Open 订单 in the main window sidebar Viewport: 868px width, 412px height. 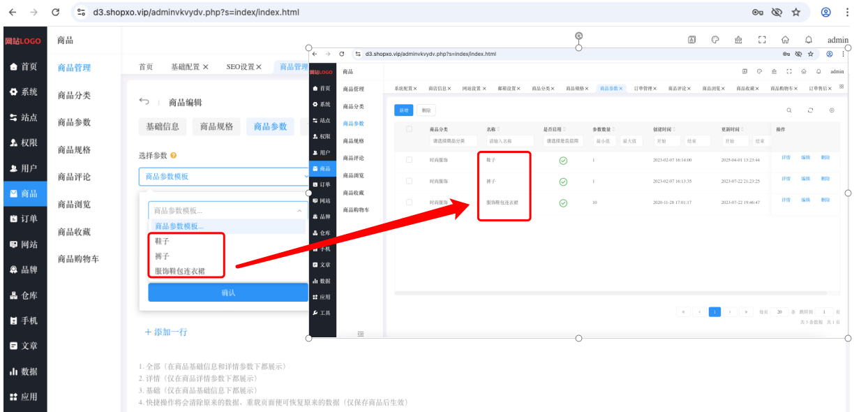click(24, 219)
